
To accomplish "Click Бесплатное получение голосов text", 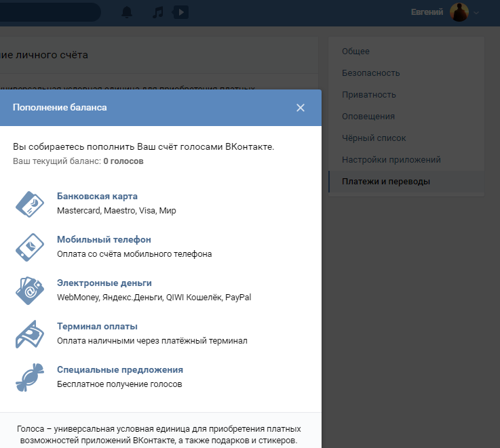I will [x=119, y=384].
